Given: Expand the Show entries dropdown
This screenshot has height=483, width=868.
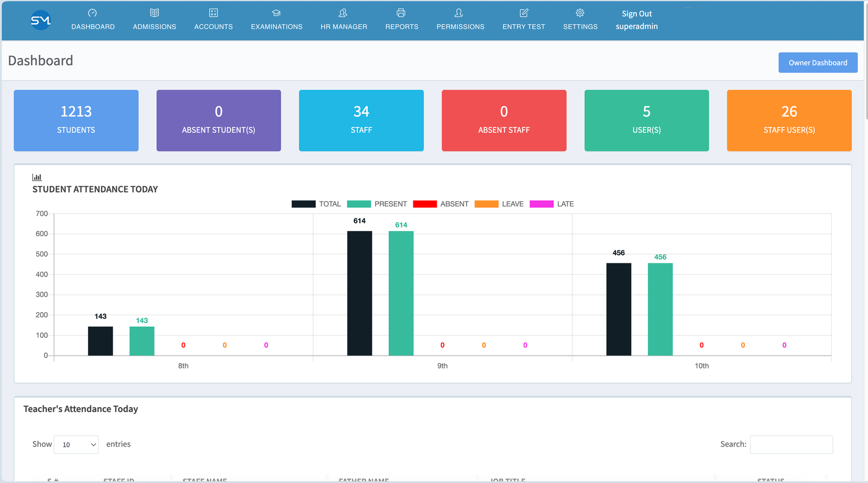Looking at the screenshot, I should (x=76, y=445).
